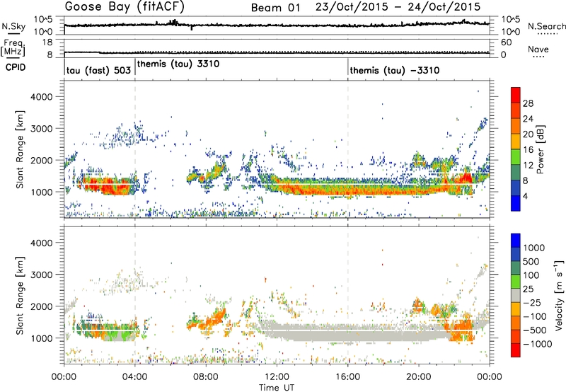Click the 'Slant Range [km]' label of power panel
566x392 pixels.
[20, 149]
